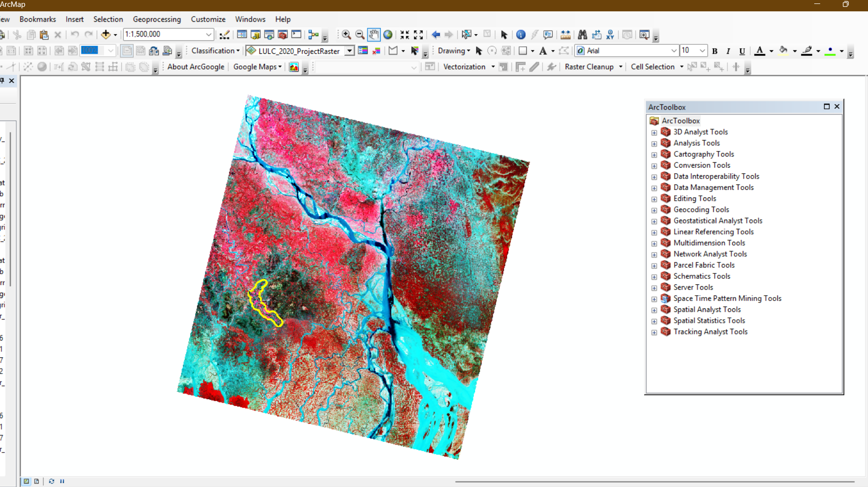This screenshot has height=487, width=868.
Task: Select the Pan hand tool
Action: coord(374,35)
